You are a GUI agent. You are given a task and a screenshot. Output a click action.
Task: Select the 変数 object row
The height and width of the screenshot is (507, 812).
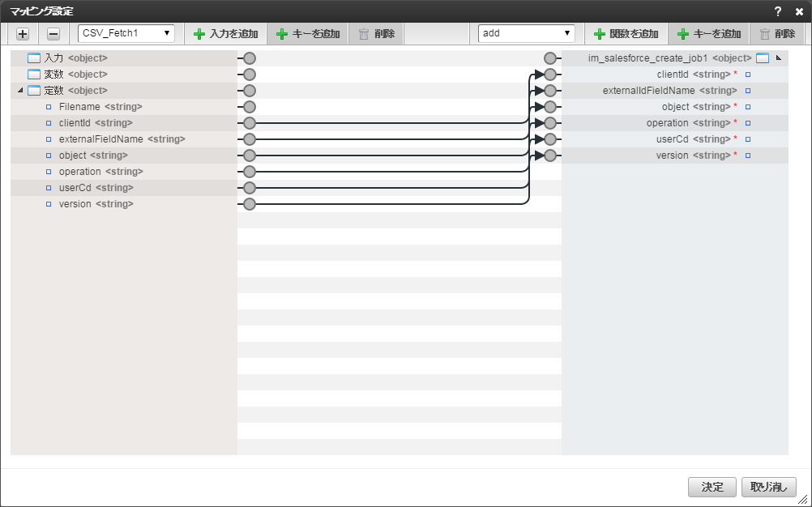click(x=124, y=75)
